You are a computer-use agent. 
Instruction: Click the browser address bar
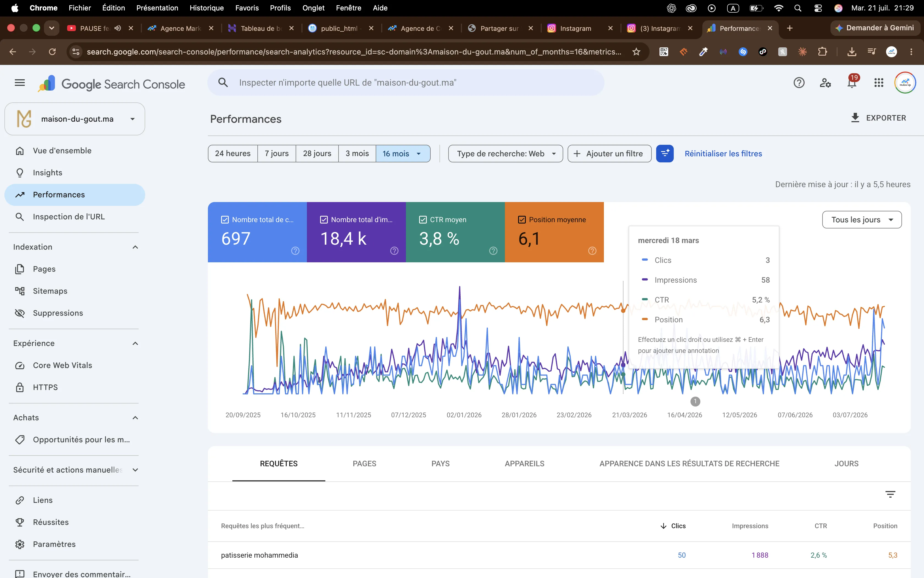pos(354,52)
